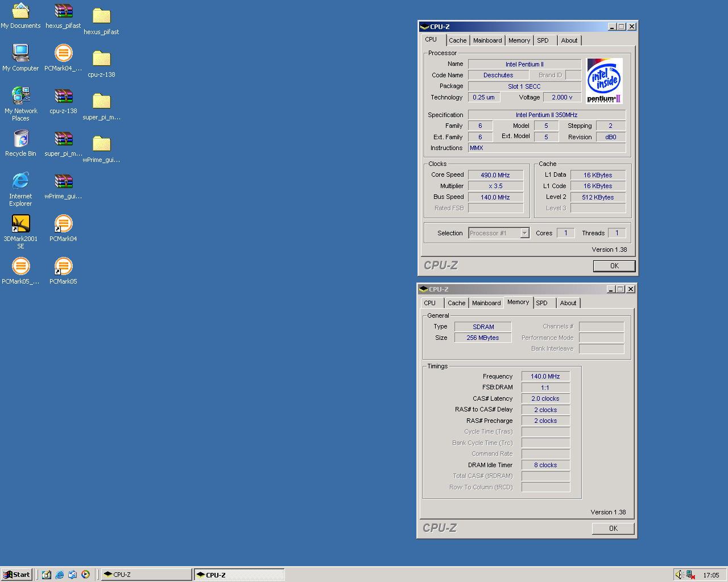Click the '2.0 clocks' CAS# Latency value
This screenshot has height=582, width=728.
point(545,398)
